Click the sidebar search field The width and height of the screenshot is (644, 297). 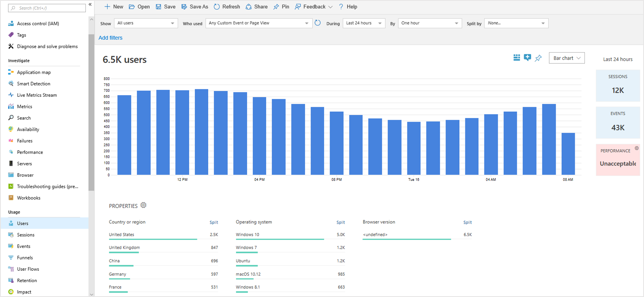47,8
